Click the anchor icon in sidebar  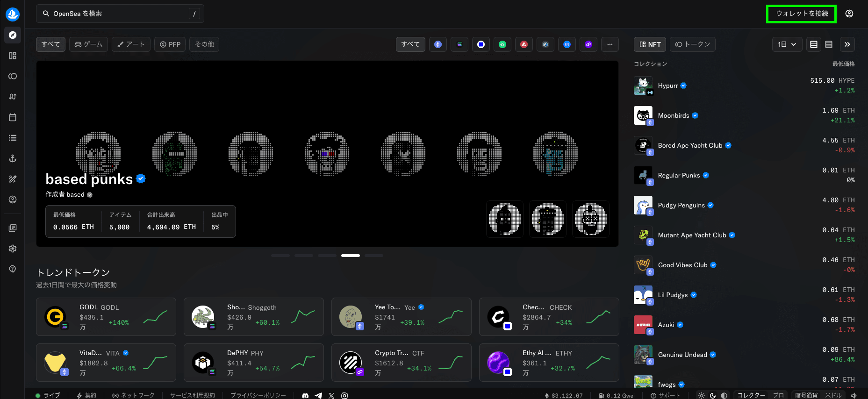coord(13,158)
